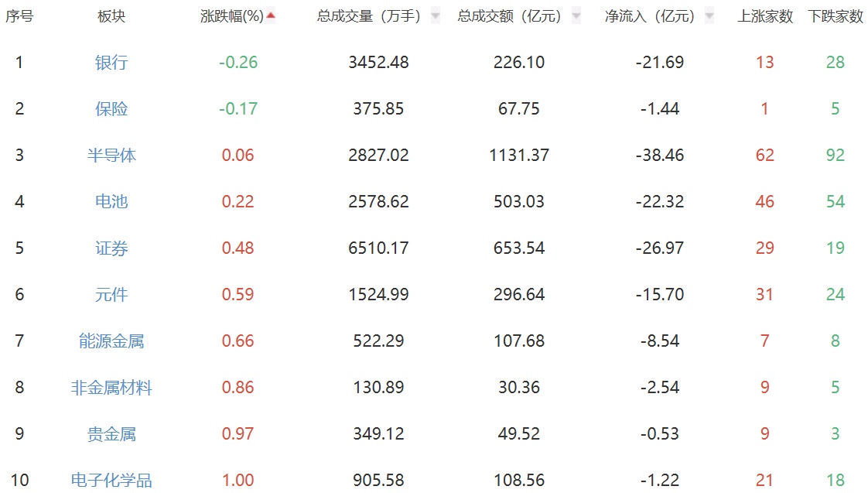
Task: Click the sort arrow next to 总成交量（万手）
Action: 435,16
